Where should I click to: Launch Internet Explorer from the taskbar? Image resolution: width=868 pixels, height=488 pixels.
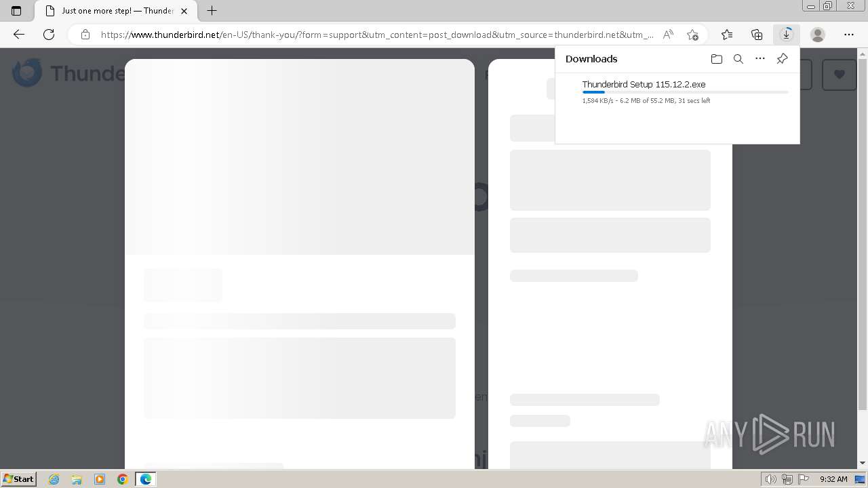pos(54,479)
